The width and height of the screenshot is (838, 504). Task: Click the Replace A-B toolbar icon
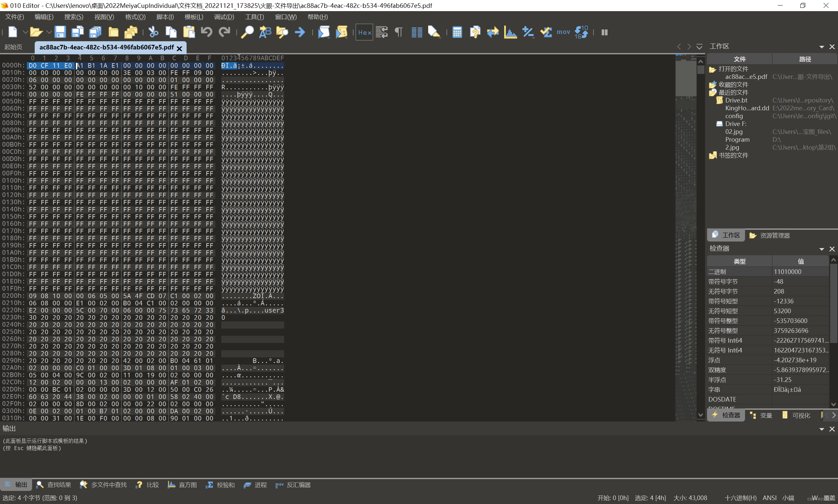click(x=265, y=32)
